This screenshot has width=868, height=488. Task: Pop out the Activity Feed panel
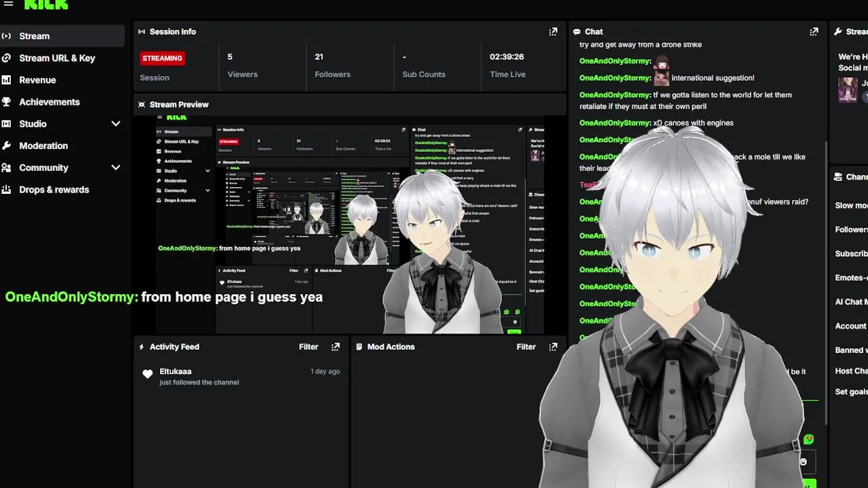[x=336, y=347]
